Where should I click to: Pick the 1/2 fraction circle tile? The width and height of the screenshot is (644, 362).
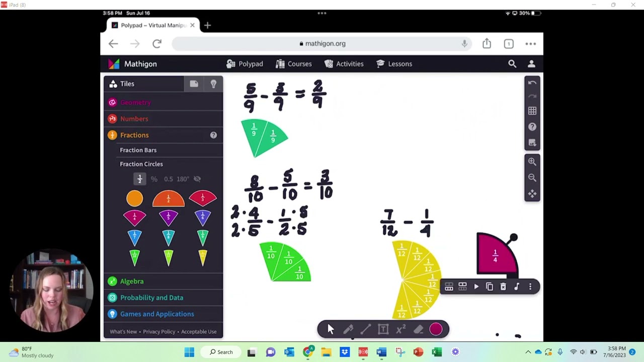pyautogui.click(x=169, y=199)
